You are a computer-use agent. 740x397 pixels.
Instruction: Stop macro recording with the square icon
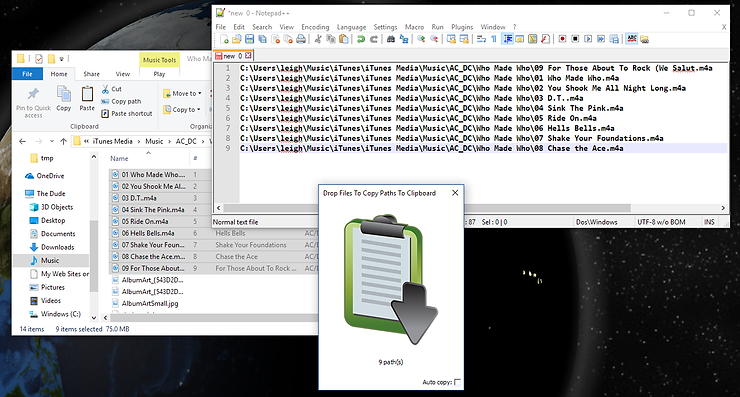coord(575,39)
